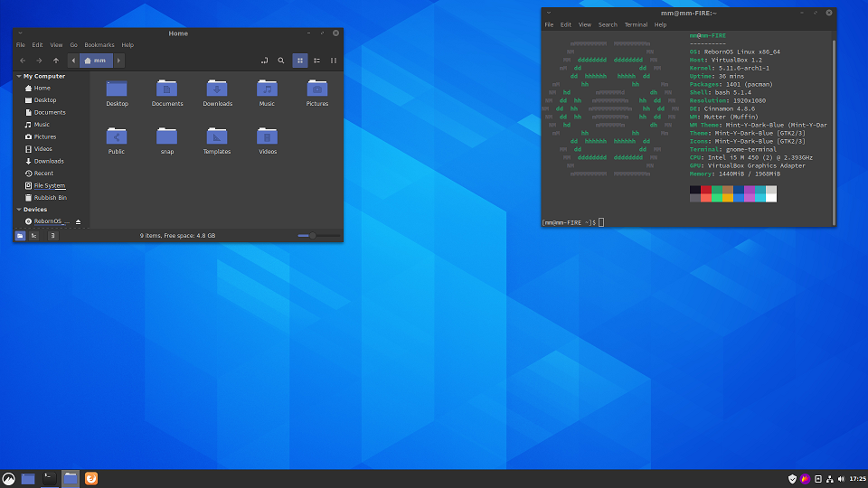Select the Desktop folder icon
The image size is (868, 488).
(x=117, y=89)
